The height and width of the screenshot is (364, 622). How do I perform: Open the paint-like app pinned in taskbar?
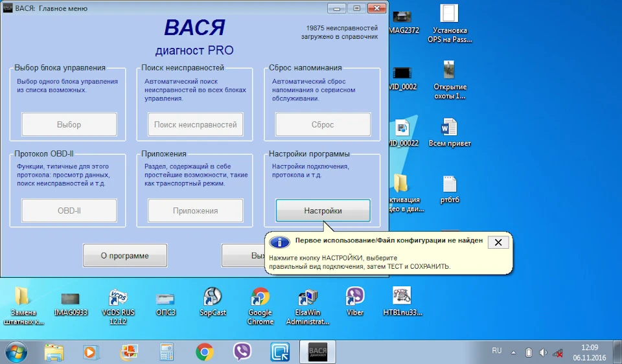[x=129, y=352]
